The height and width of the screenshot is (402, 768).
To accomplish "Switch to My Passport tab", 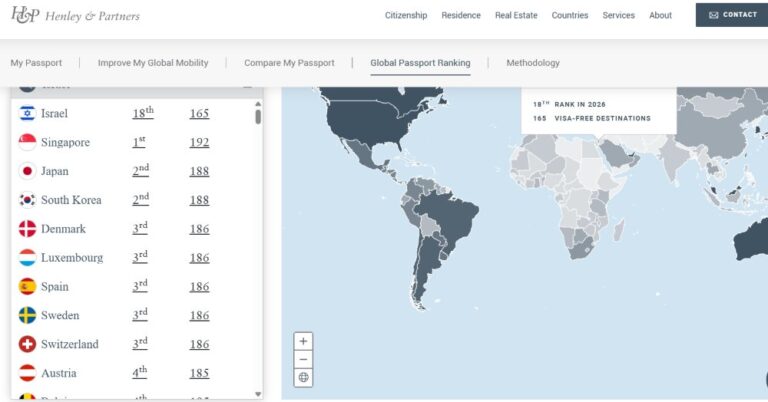I will 36,63.
